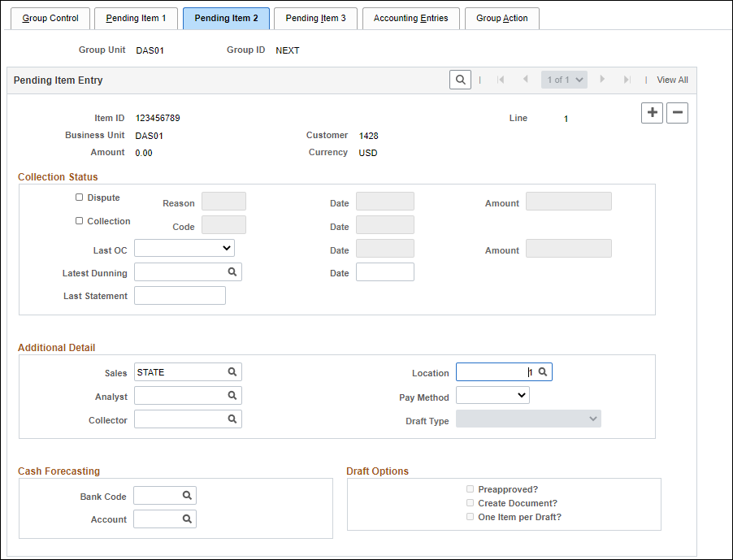Open Location lookup magnifier
The width and height of the screenshot is (733, 560).
click(543, 371)
